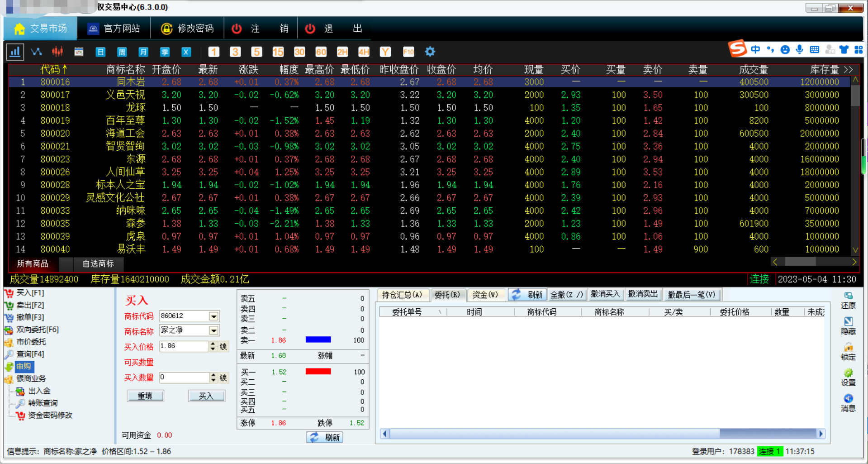Image resolution: width=868 pixels, height=464 pixels.
Task: Select the candlestick chart icon
Action: pyautogui.click(x=57, y=52)
